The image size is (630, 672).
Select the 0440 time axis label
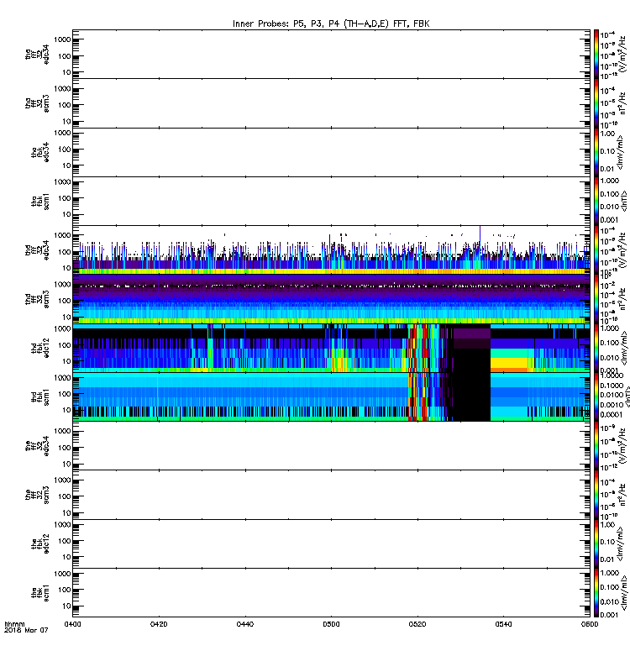tap(244, 624)
